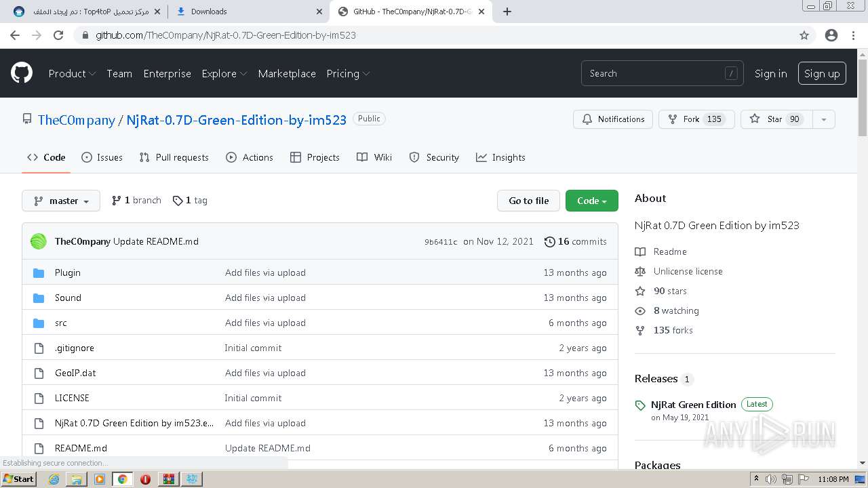The width and height of the screenshot is (868, 488).
Task: Click the Sound folder icon
Action: (39, 298)
